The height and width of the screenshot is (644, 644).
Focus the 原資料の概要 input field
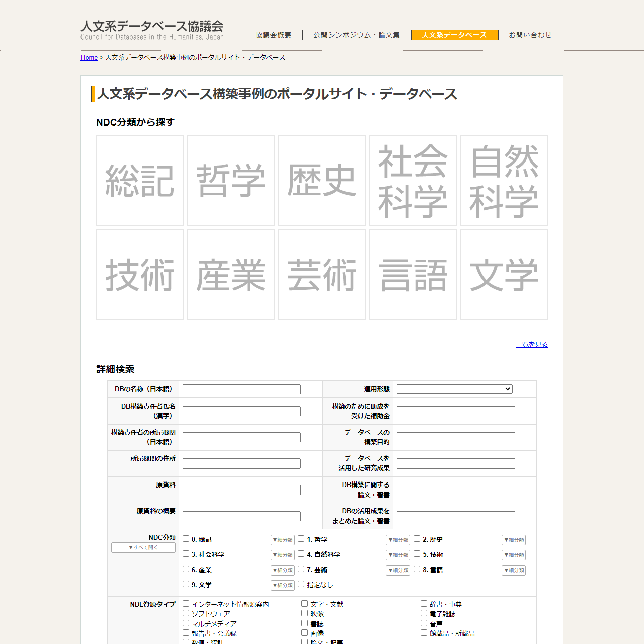pyautogui.click(x=242, y=516)
